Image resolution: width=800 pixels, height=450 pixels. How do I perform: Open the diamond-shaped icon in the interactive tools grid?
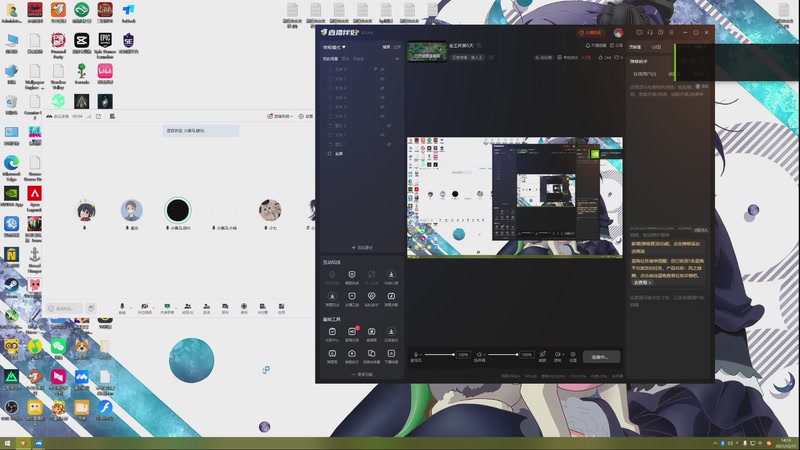371,296
